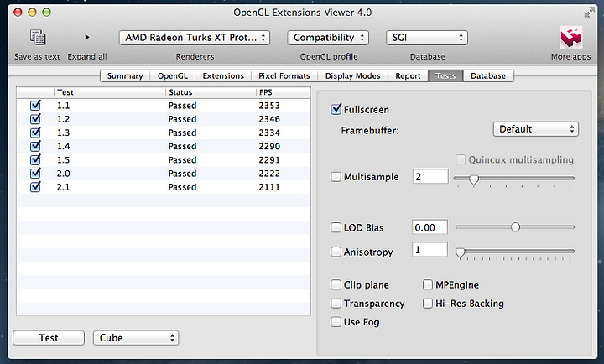Image resolution: width=604 pixels, height=364 pixels.
Task: Switch to the Extensions tab
Action: pos(223,75)
